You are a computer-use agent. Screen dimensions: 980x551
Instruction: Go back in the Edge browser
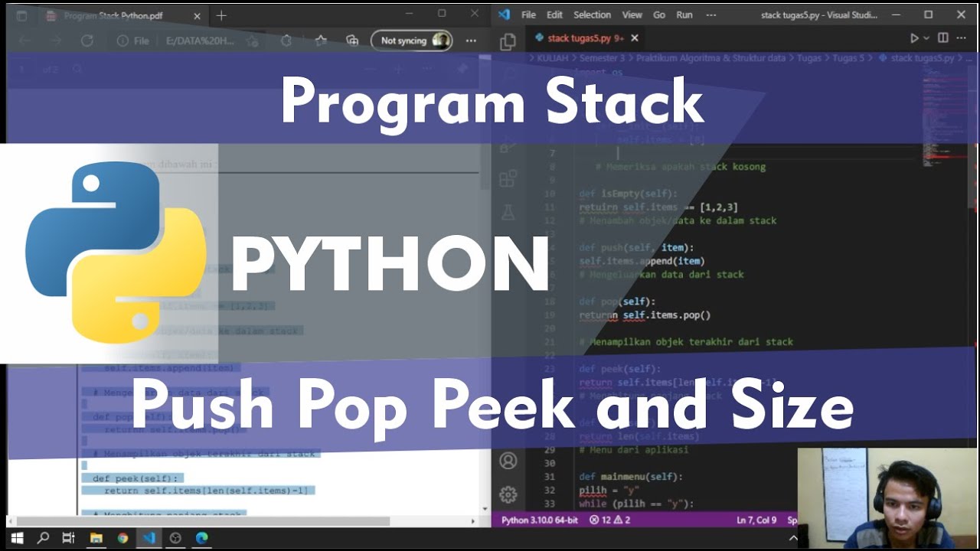24,41
